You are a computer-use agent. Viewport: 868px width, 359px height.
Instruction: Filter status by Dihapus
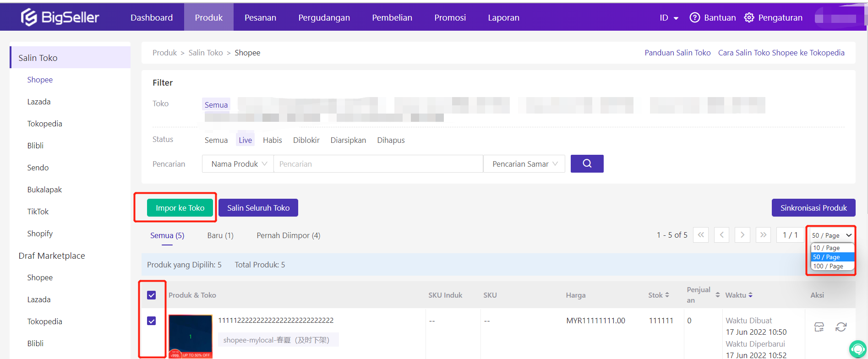point(391,140)
